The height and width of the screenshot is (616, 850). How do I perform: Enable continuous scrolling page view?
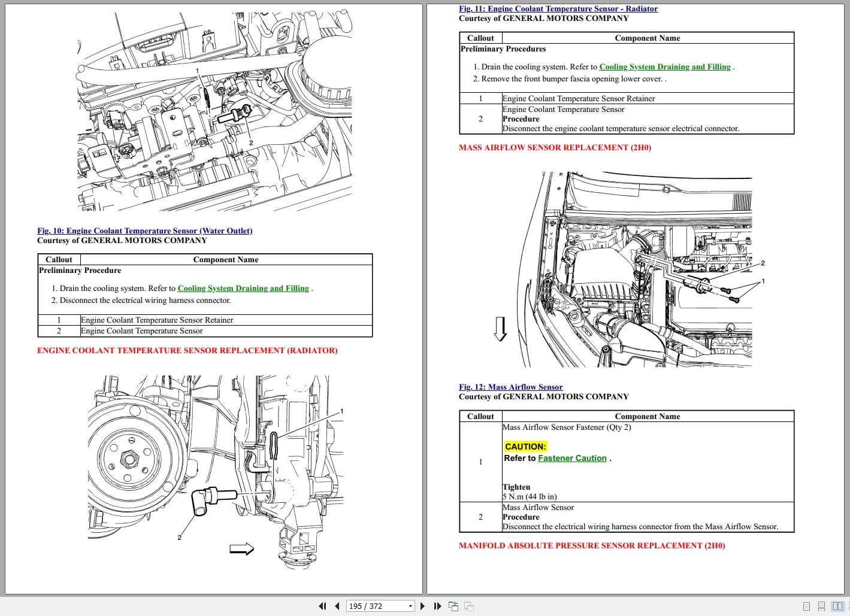(x=821, y=606)
